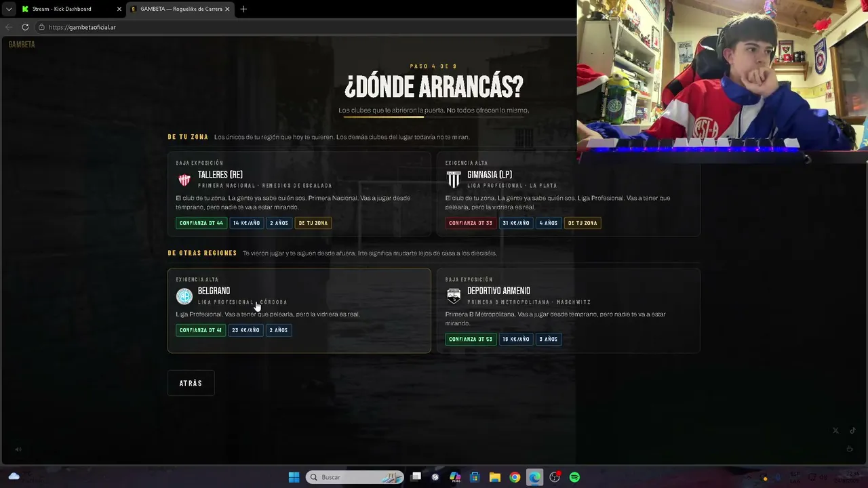The width and height of the screenshot is (868, 488).
Task: Open the TikTok social link
Action: tap(852, 430)
